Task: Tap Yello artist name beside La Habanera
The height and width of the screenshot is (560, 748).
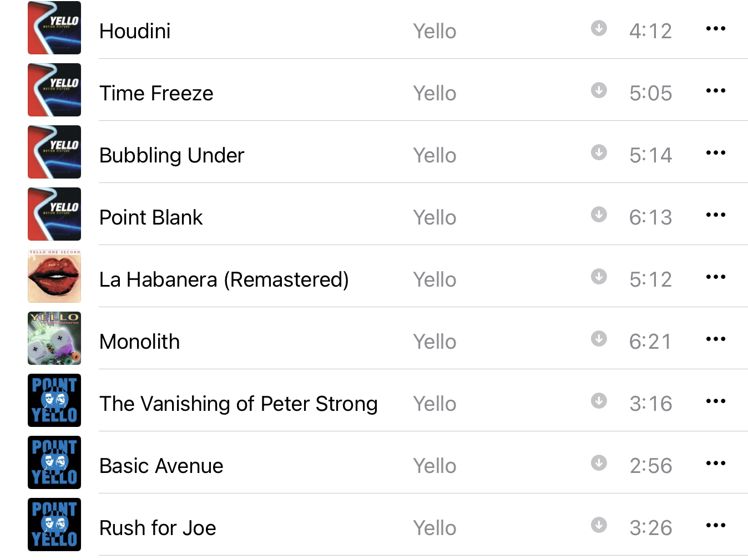Action: click(x=434, y=279)
